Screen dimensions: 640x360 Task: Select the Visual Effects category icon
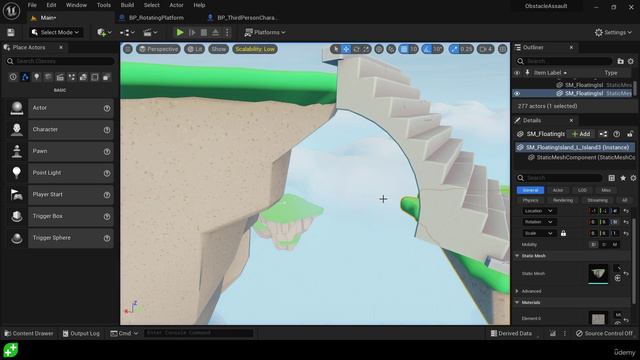(x=71, y=77)
